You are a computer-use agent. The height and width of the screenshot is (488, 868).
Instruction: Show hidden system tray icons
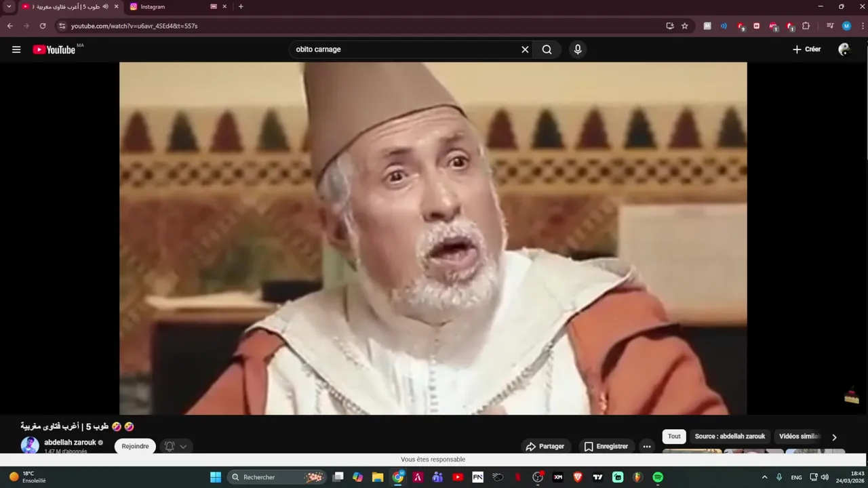[765, 477]
